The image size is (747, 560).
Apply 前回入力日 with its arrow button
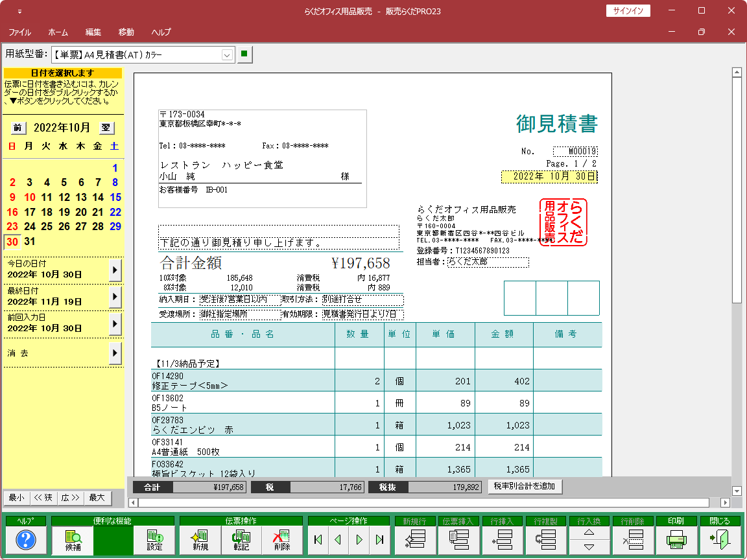pyautogui.click(x=115, y=324)
